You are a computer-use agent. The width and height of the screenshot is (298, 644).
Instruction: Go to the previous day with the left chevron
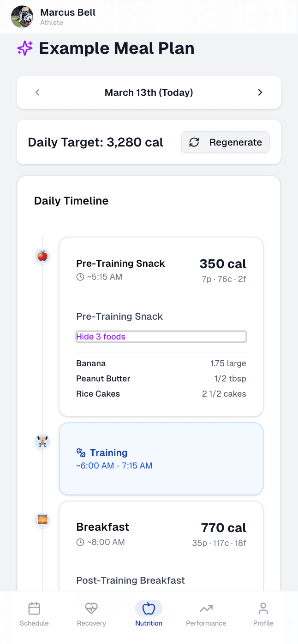(x=37, y=92)
